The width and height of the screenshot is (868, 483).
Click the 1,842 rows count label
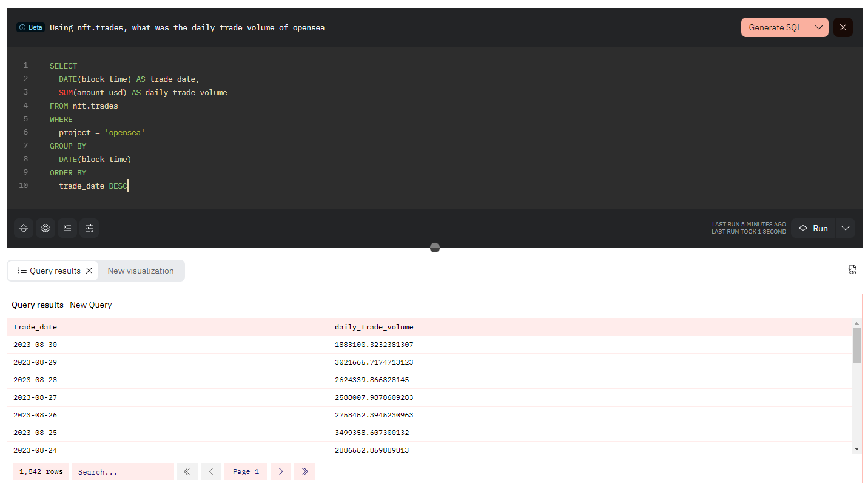click(x=41, y=471)
